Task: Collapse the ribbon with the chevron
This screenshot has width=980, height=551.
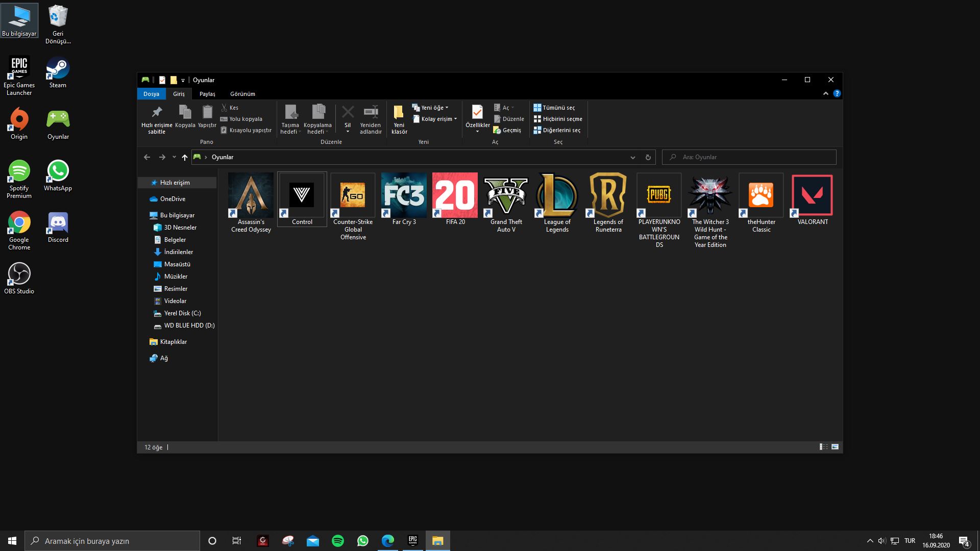Action: click(825, 94)
